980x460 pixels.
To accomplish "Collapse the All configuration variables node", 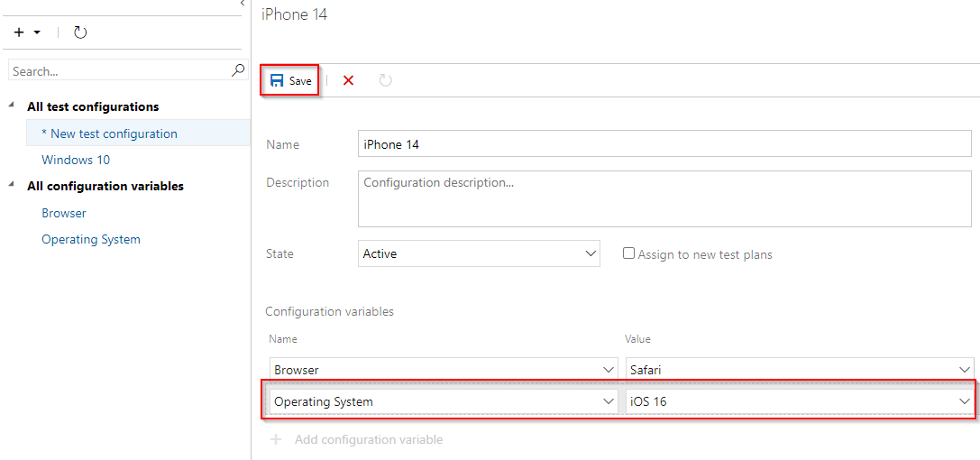I will click(11, 184).
